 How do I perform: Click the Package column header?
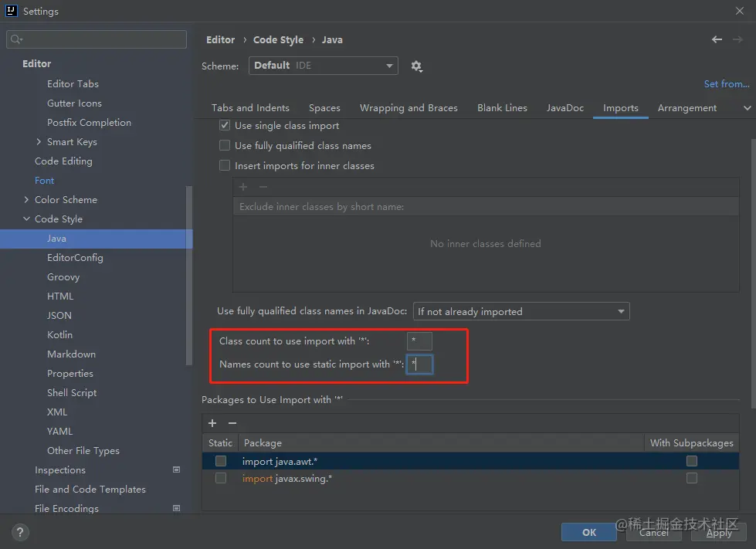(440, 442)
